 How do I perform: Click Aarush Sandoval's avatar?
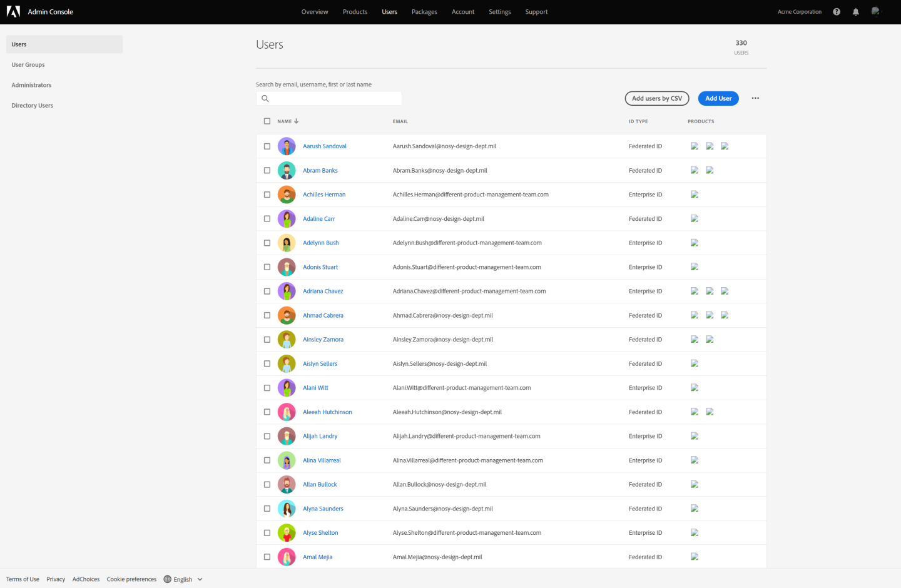[x=287, y=146]
